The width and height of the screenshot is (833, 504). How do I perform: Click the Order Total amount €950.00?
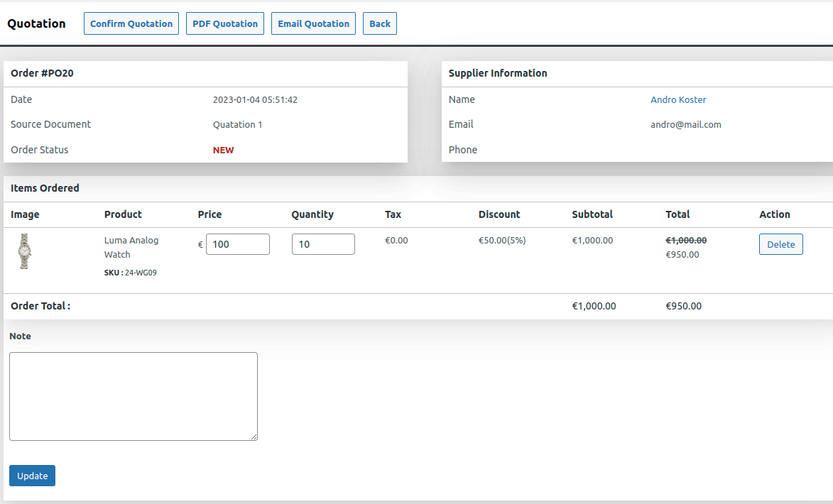pyautogui.click(x=683, y=307)
